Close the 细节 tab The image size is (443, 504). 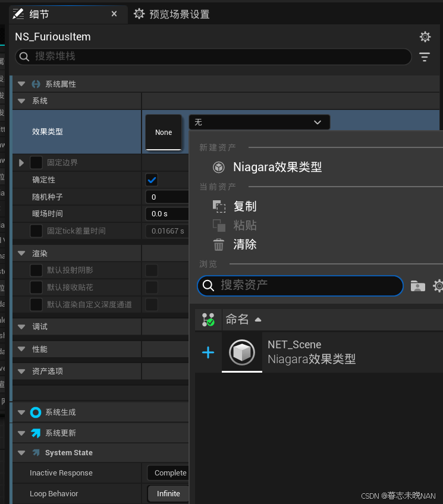coord(114,14)
